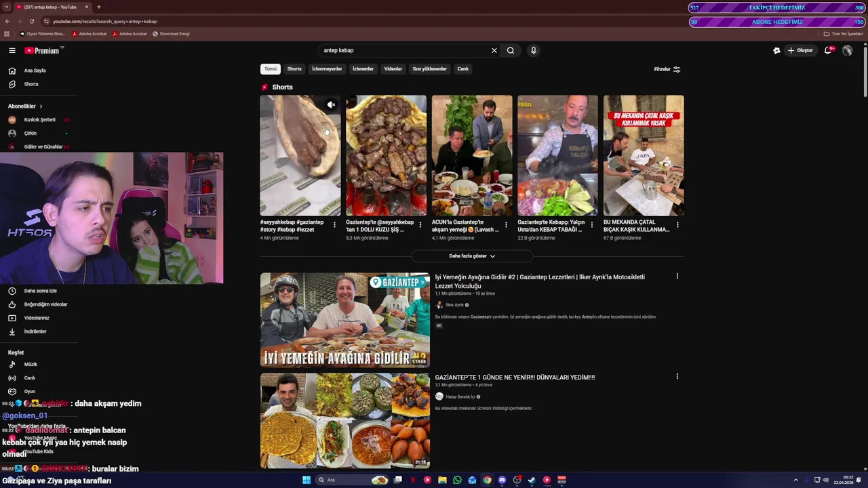Click the page vertical scrollbar
The width and height of the screenshot is (868, 488).
click(864, 72)
